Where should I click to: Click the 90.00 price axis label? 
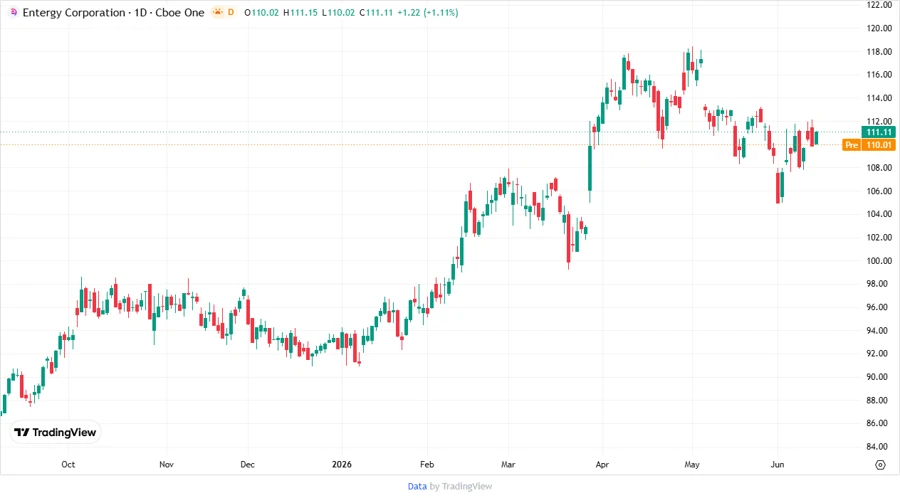pyautogui.click(x=879, y=377)
